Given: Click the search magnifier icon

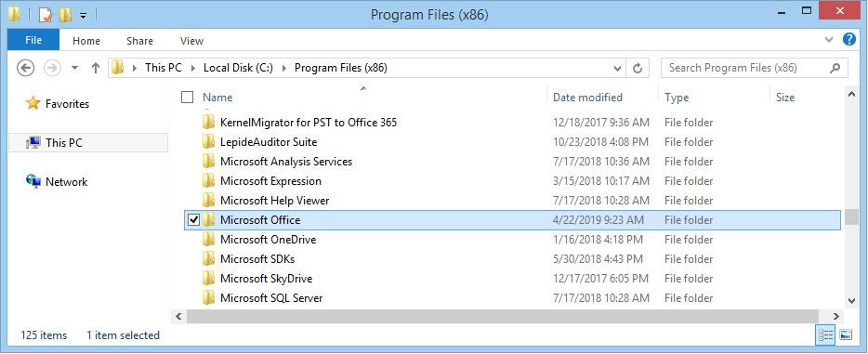Looking at the screenshot, I should click(x=835, y=68).
